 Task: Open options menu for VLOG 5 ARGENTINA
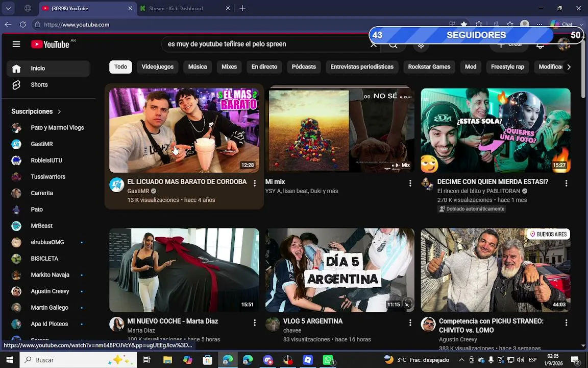tap(410, 323)
